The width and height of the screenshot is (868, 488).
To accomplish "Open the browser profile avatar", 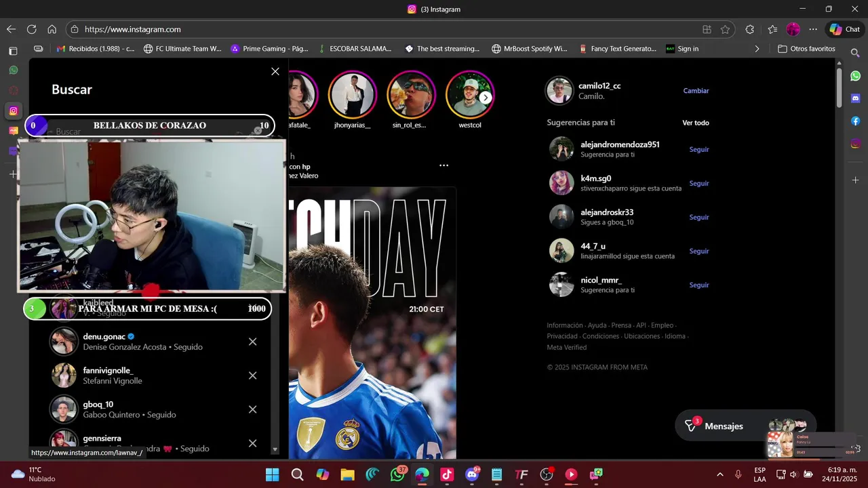I will tap(793, 29).
